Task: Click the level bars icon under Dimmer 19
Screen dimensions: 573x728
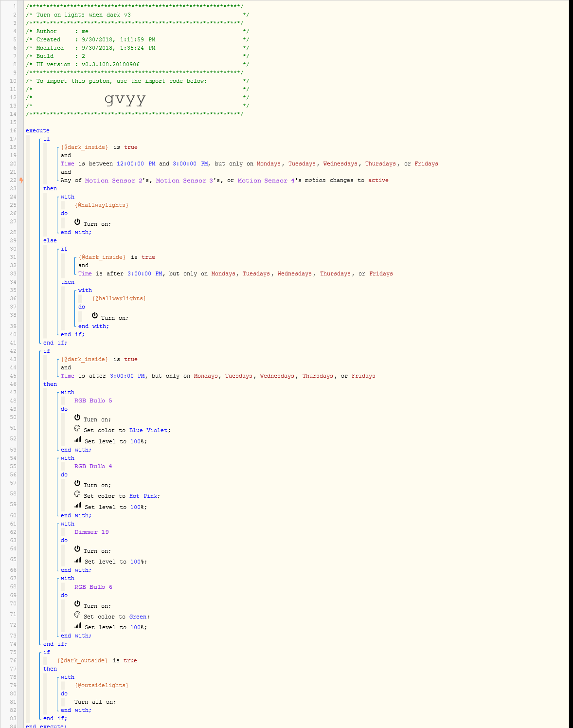Action: (78, 560)
